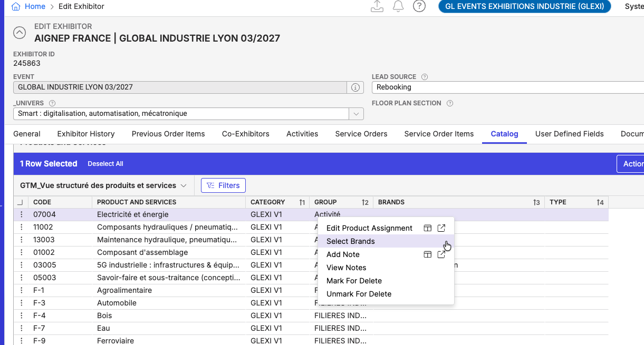Open the Lead Source Rebooking field

click(507, 87)
